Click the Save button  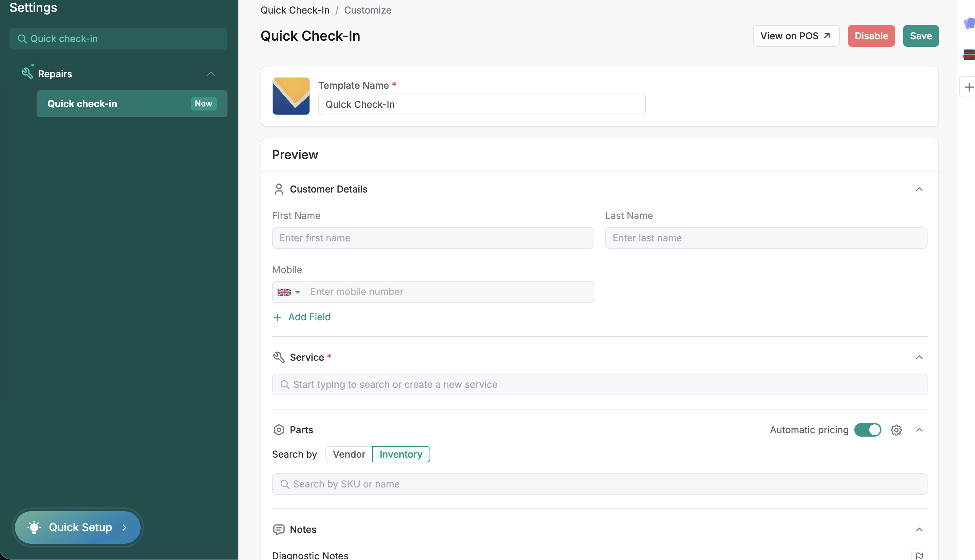pos(920,36)
